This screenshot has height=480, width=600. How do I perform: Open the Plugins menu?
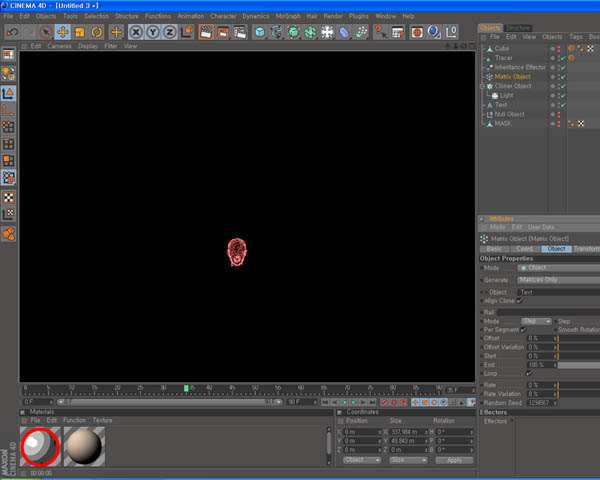(359, 16)
